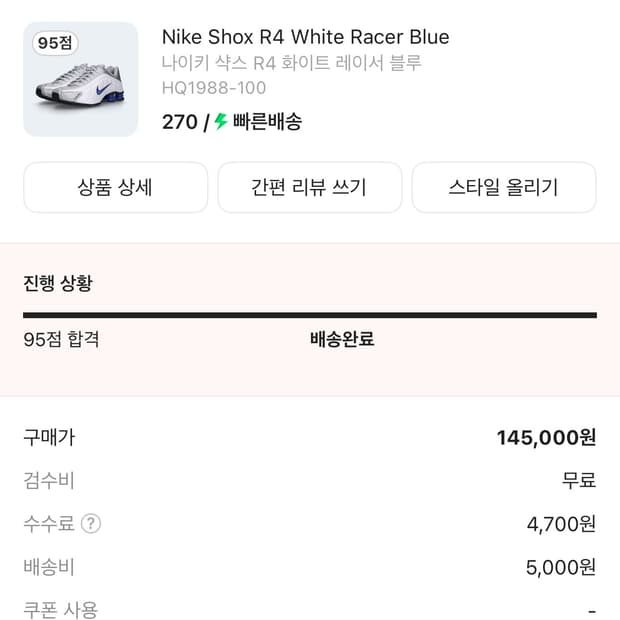Tap the 쿠폰 사용 coupon row label
This screenshot has width=620, height=620.
[60, 609]
